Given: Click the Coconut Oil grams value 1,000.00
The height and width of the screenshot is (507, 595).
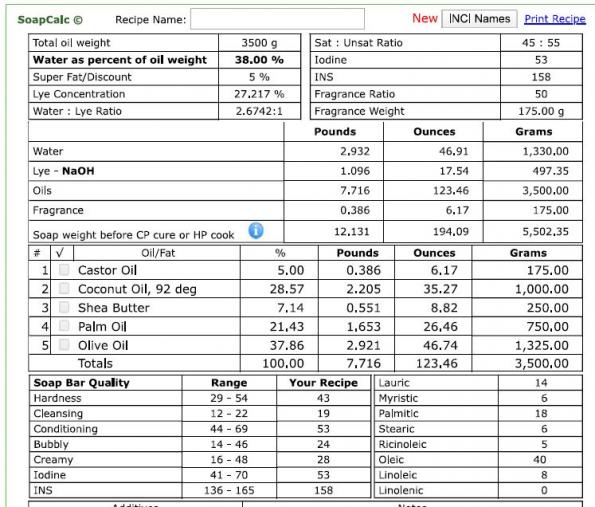Looking at the screenshot, I should click(541, 289).
